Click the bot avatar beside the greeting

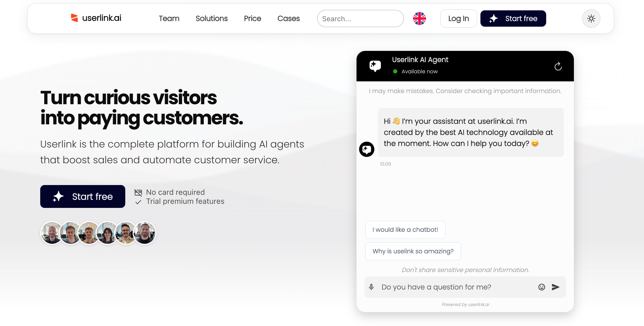pyautogui.click(x=367, y=149)
